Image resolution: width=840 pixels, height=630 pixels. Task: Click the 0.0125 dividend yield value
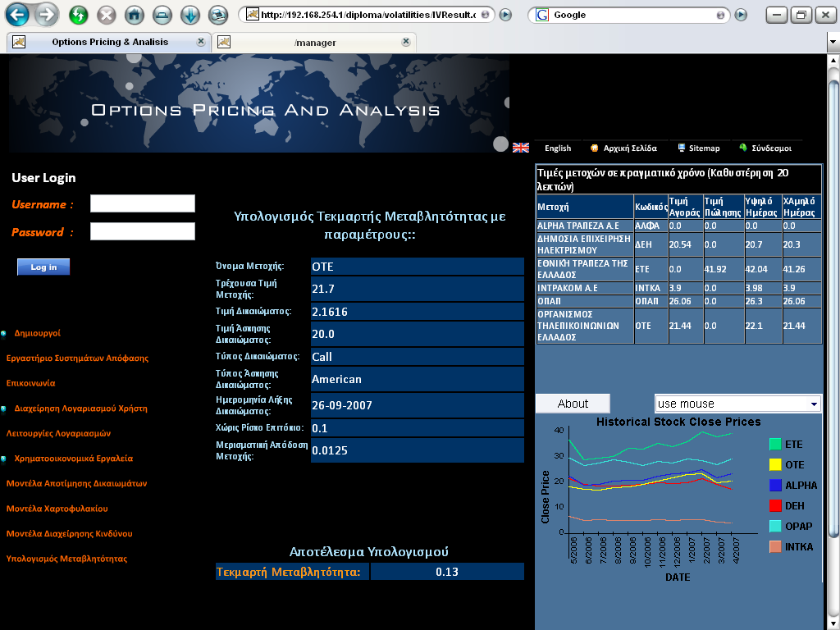point(418,450)
